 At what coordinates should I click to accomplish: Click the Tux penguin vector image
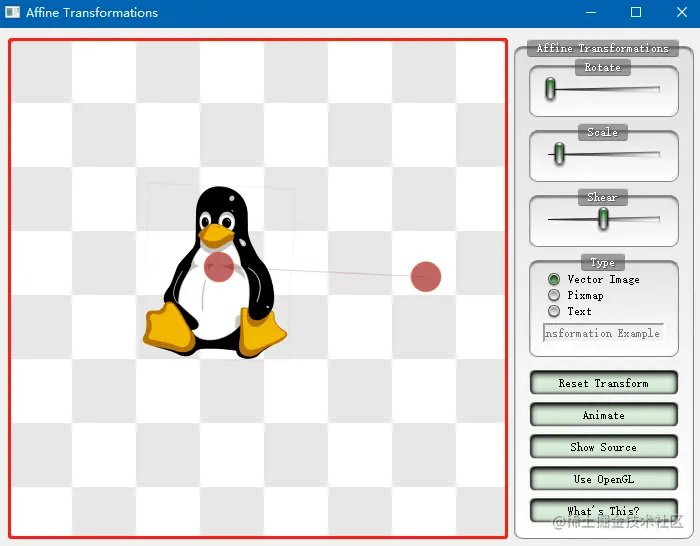coord(215,272)
